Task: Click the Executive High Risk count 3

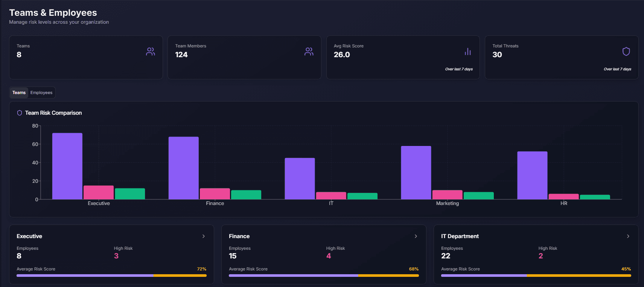Action: (116, 256)
